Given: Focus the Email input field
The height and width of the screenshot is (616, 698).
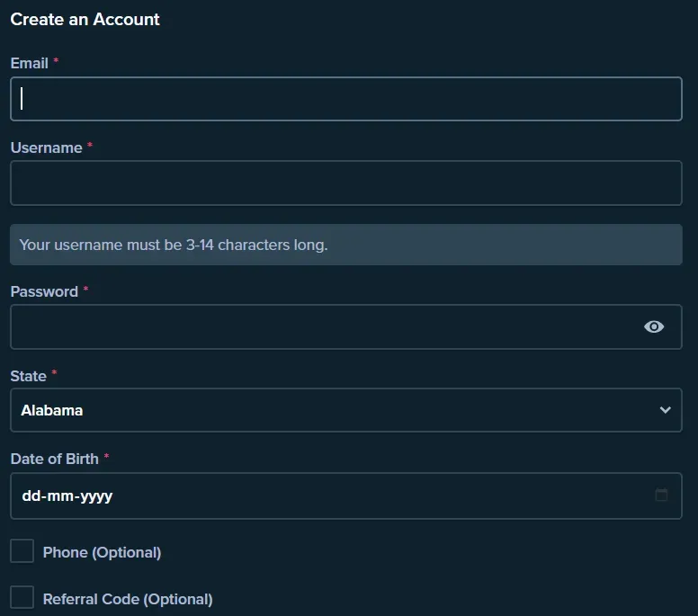Looking at the screenshot, I should pyautogui.click(x=345, y=99).
